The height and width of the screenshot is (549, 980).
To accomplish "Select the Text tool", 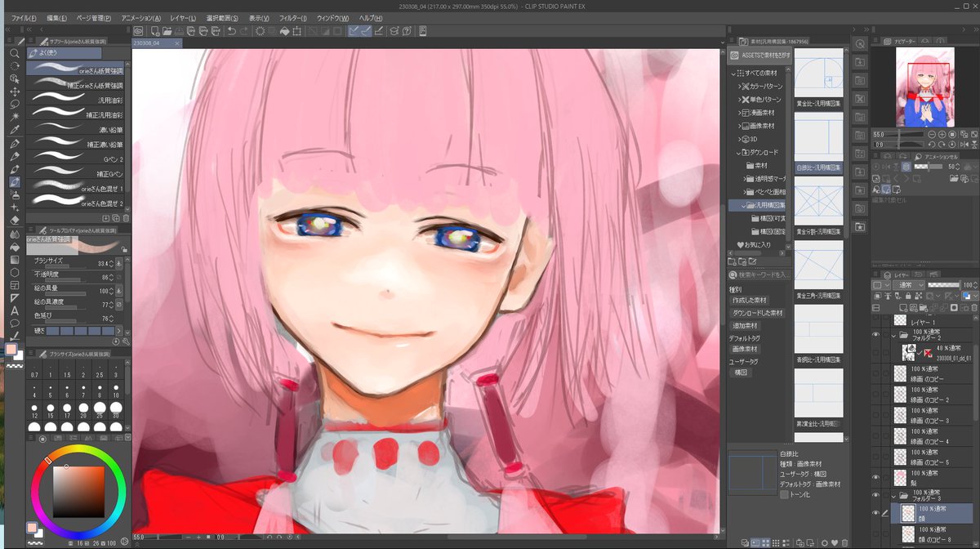I will tap(15, 310).
